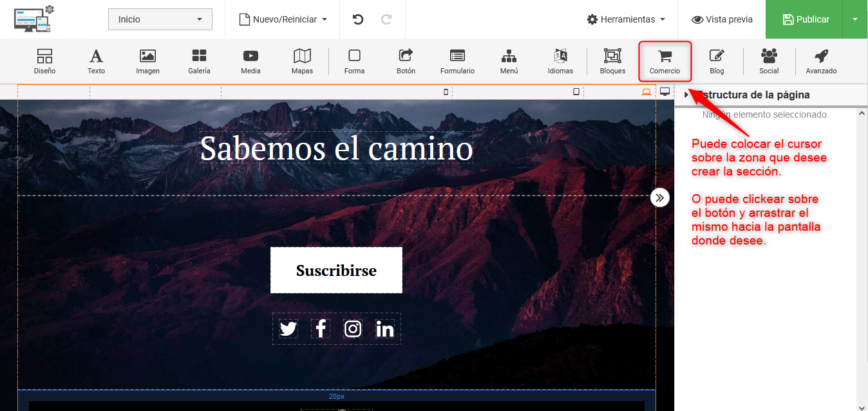Click the double-chevron panel toggle button
Screen dimensions: 868x411
[x=660, y=197]
